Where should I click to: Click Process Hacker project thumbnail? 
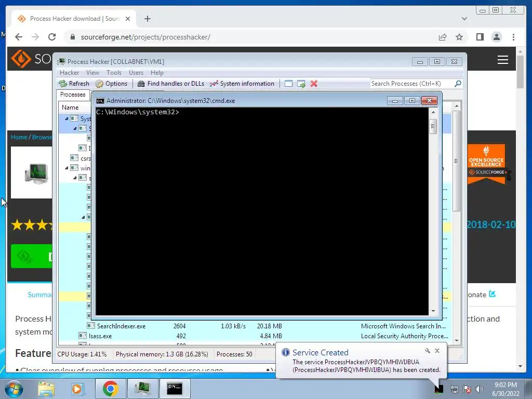pos(32,172)
